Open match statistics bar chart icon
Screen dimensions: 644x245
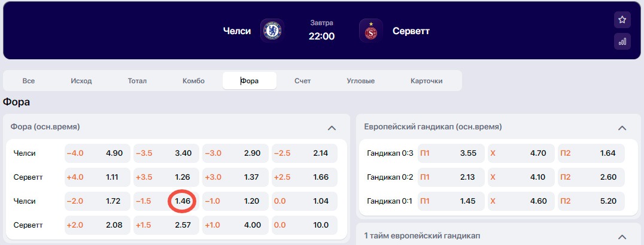pyautogui.click(x=622, y=41)
